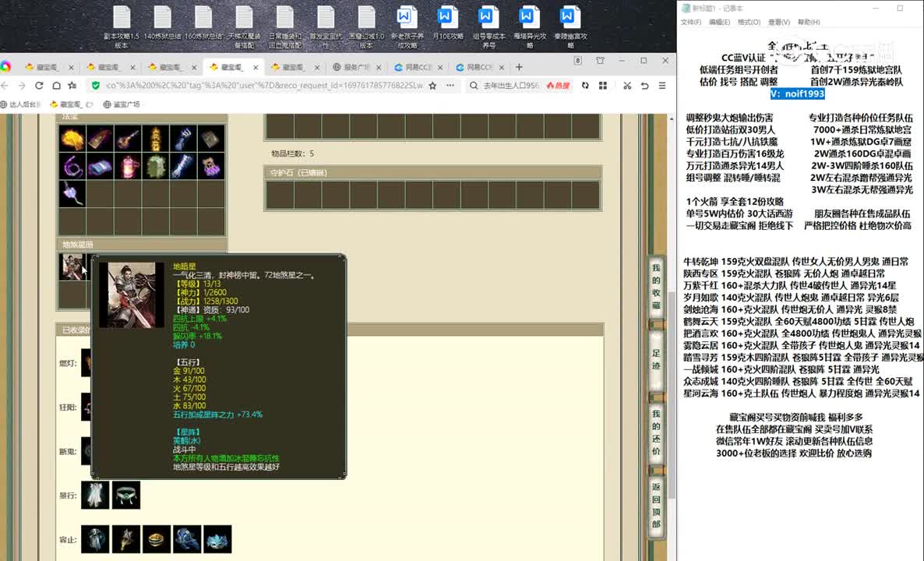Open the shirt-shaped skin icon in browser title bar

[x=600, y=61]
